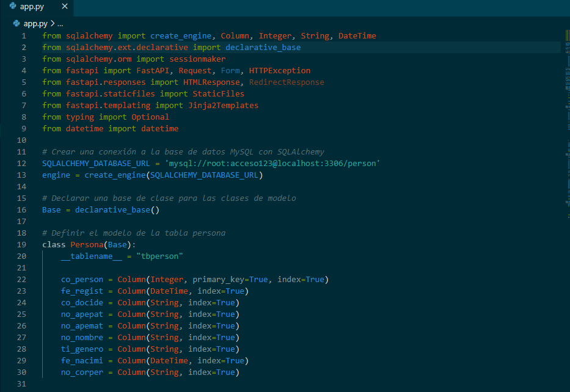Image resolution: width=570 pixels, height=392 pixels.
Task: Expand the breadcrumb ellipsis symbol list
Action: [x=60, y=24]
